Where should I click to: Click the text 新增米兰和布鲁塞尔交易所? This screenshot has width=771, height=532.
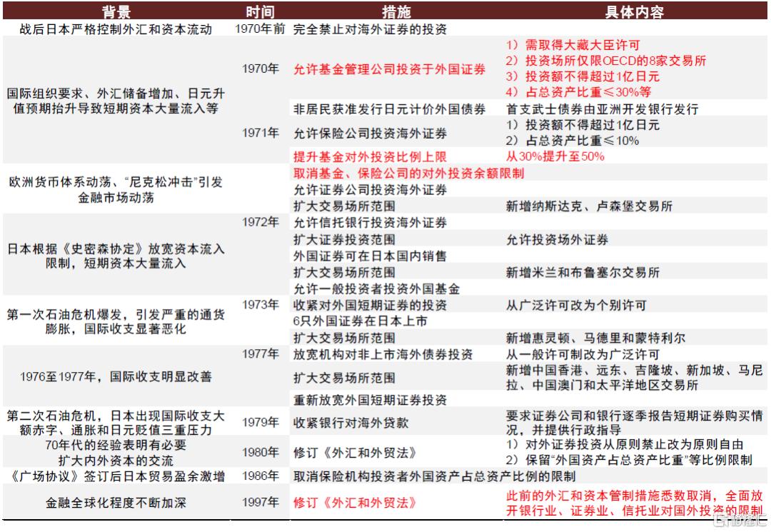tap(583, 272)
